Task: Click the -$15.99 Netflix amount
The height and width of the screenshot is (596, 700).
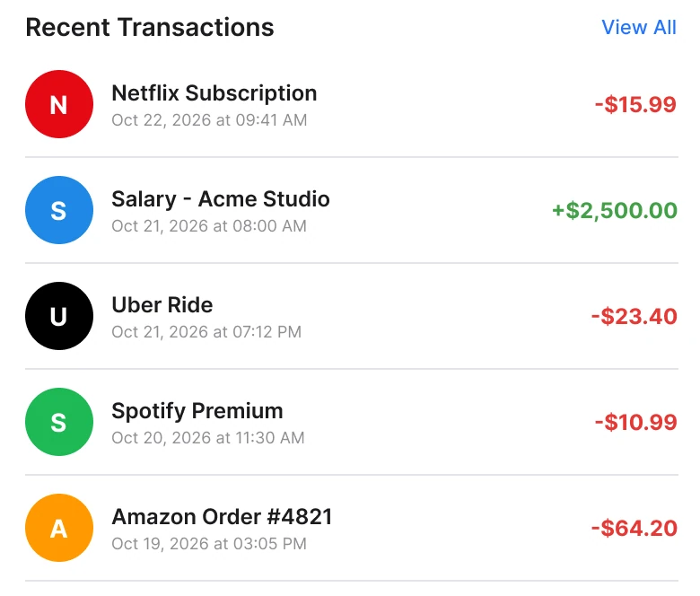Action: tap(635, 104)
